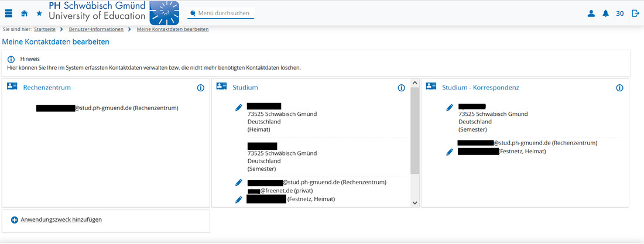
Task: Show info for Studium panel
Action: click(401, 88)
